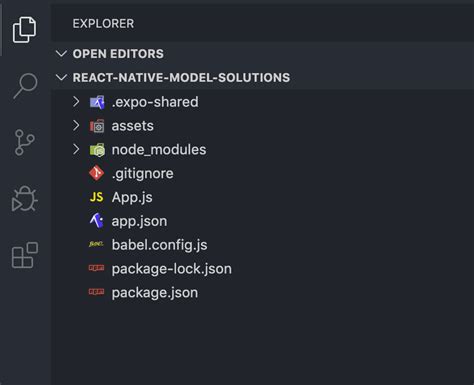This screenshot has height=385, width=474.
Task: Open the Explorer view in activity bar
Action: pyautogui.click(x=24, y=30)
